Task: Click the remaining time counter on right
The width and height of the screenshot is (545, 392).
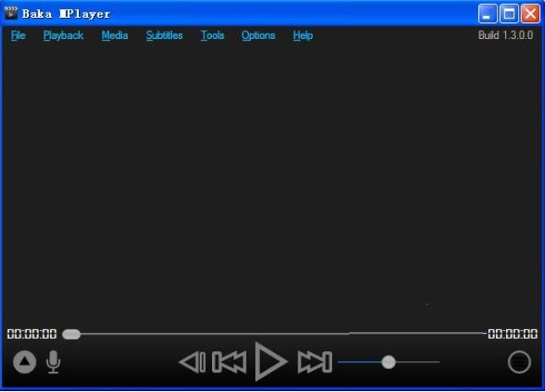Action: (513, 334)
